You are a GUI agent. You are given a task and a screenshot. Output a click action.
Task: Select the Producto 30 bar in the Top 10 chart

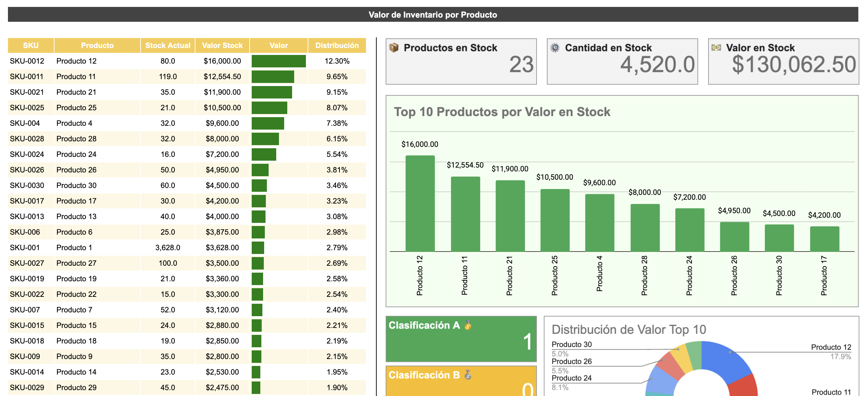coord(779,238)
